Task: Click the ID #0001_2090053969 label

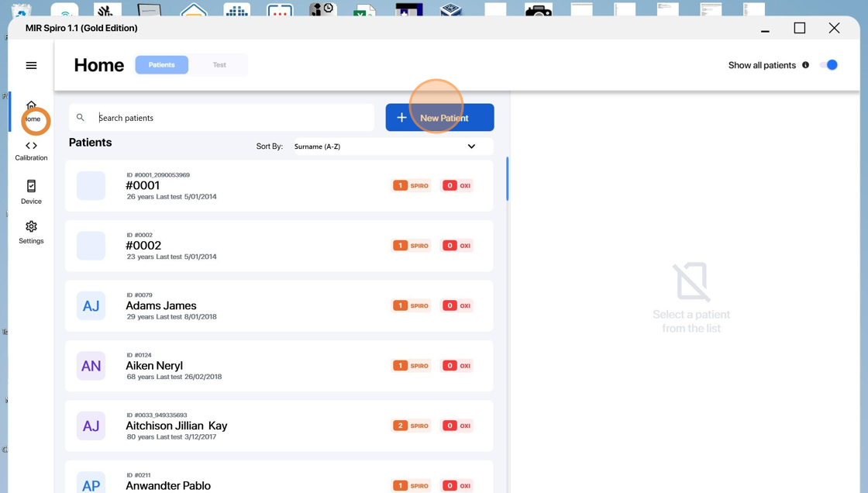Action: 158,175
